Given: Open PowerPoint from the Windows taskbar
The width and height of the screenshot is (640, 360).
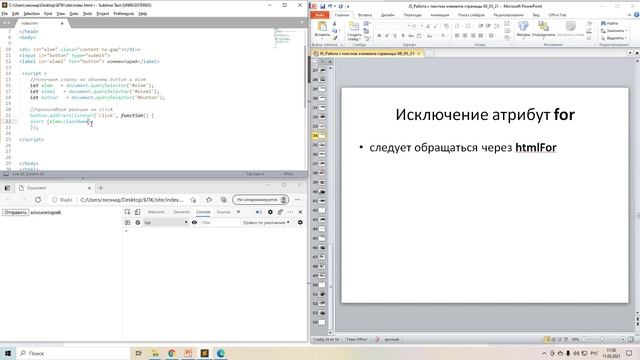Looking at the screenshot, I should click(188, 353).
